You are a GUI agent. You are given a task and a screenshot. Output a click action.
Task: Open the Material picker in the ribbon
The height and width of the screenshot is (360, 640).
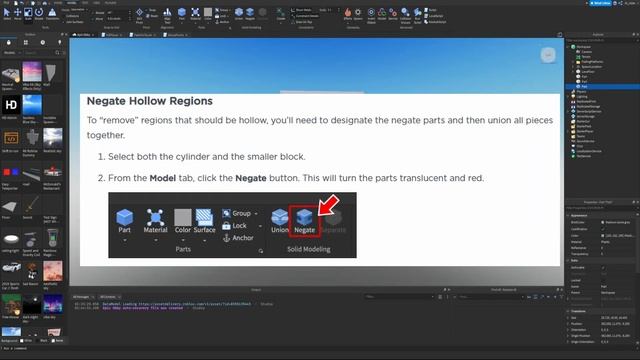[x=196, y=14]
